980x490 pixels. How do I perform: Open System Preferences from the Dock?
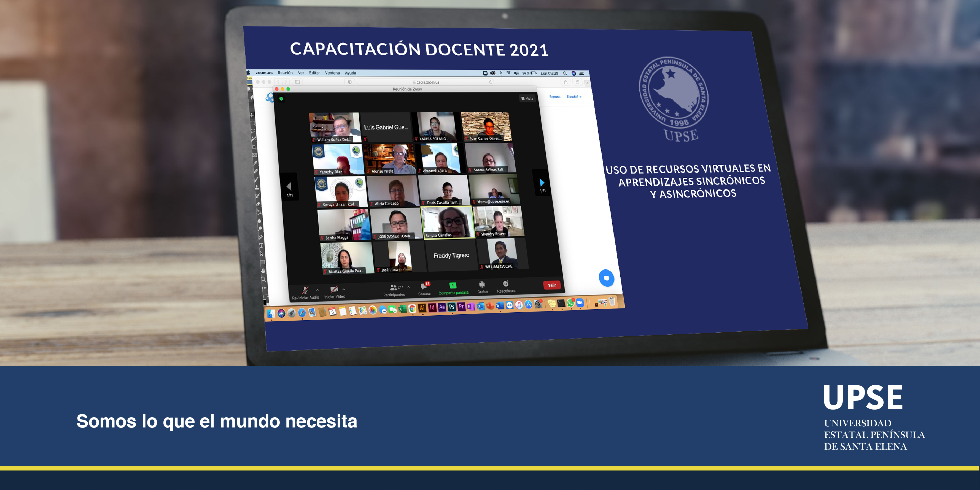click(x=538, y=304)
